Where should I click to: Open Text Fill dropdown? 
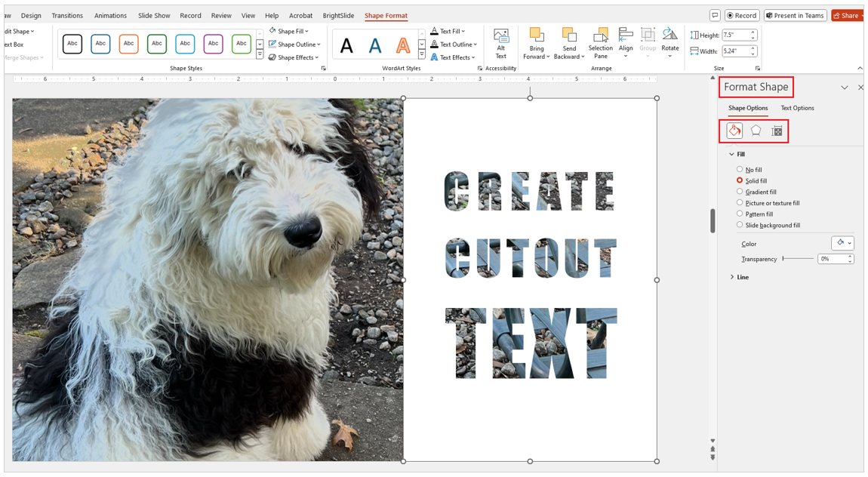[448, 31]
